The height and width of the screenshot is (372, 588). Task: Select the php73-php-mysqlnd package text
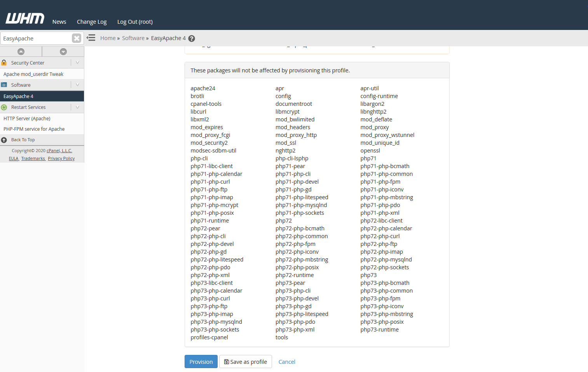point(216,322)
